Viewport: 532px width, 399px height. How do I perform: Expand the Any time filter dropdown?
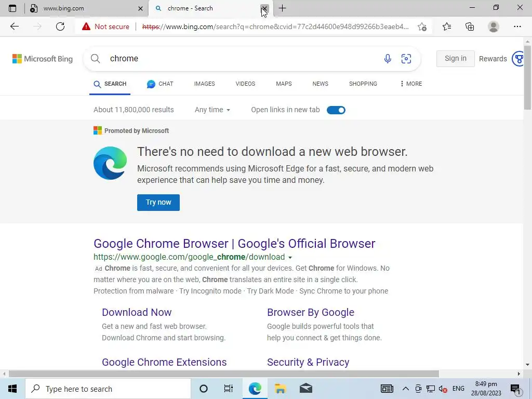click(212, 110)
